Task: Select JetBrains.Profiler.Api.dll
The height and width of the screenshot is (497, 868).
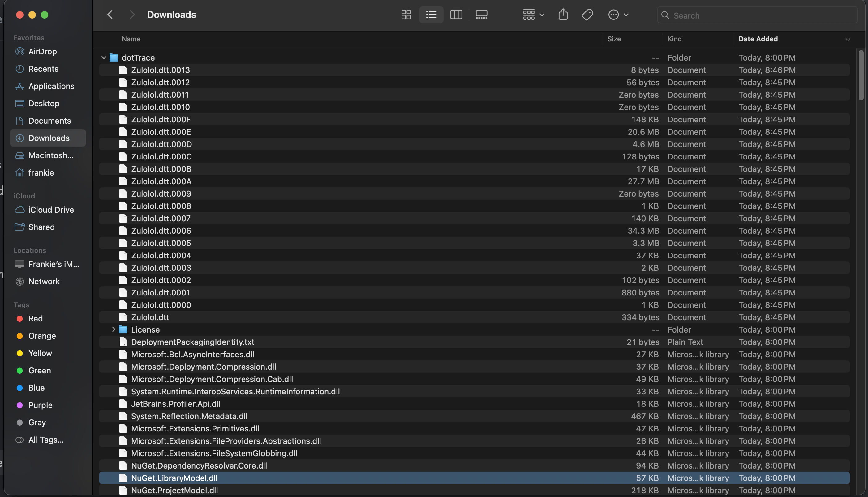Action: coord(474,404)
